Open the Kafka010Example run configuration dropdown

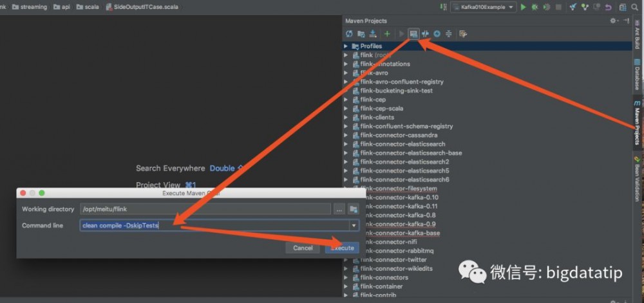484,7
